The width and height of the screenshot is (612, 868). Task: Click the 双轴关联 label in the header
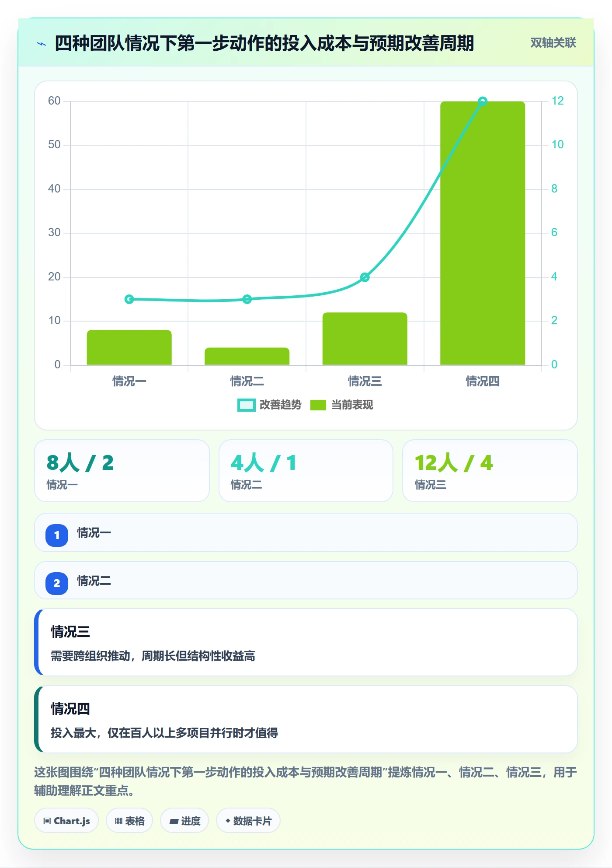[553, 42]
